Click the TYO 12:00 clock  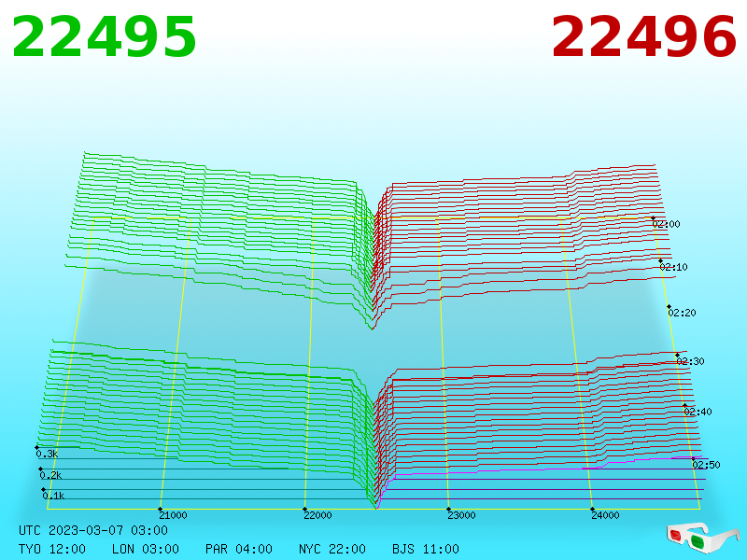(52, 549)
